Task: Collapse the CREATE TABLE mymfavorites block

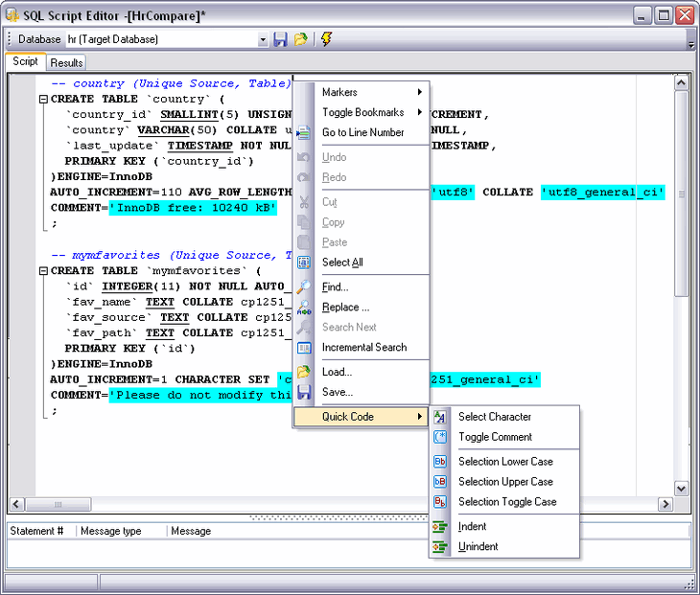Action: (x=43, y=271)
